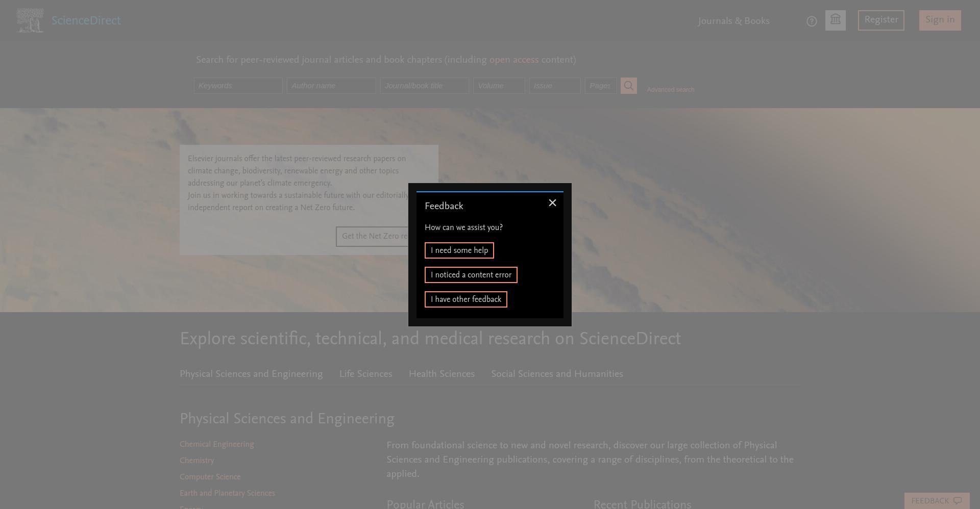The image size is (980, 509).
Task: Focus the Keywords search field
Action: click(238, 86)
